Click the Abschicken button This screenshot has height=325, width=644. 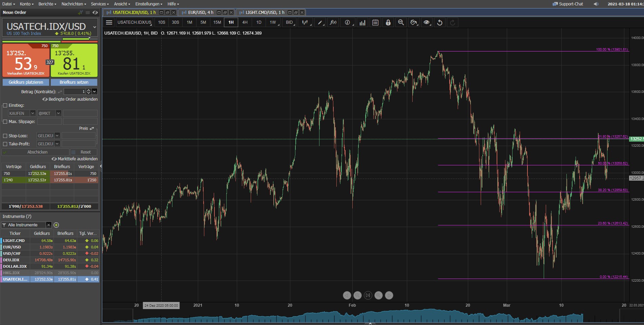[37, 152]
